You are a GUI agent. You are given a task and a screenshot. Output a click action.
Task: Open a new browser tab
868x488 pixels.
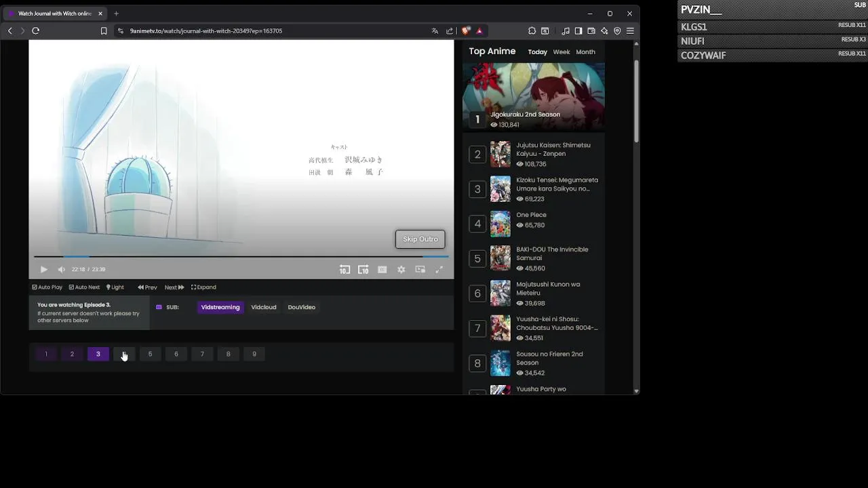pyautogui.click(x=116, y=14)
